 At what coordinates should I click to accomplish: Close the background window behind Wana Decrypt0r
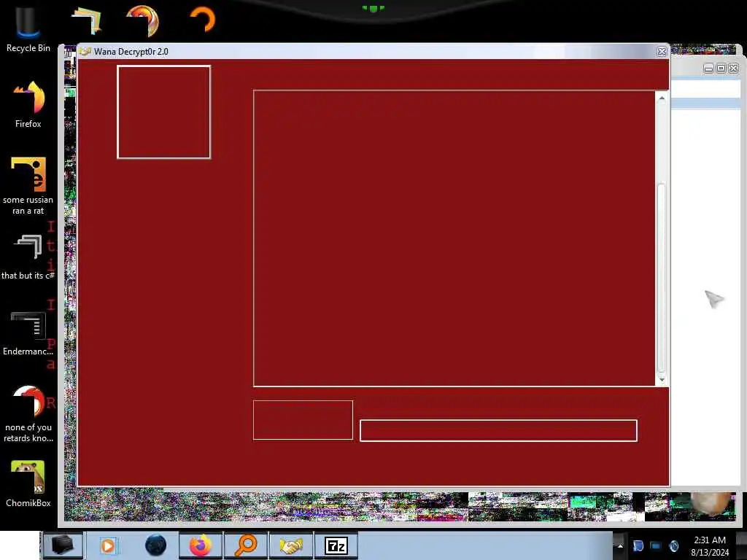(734, 69)
